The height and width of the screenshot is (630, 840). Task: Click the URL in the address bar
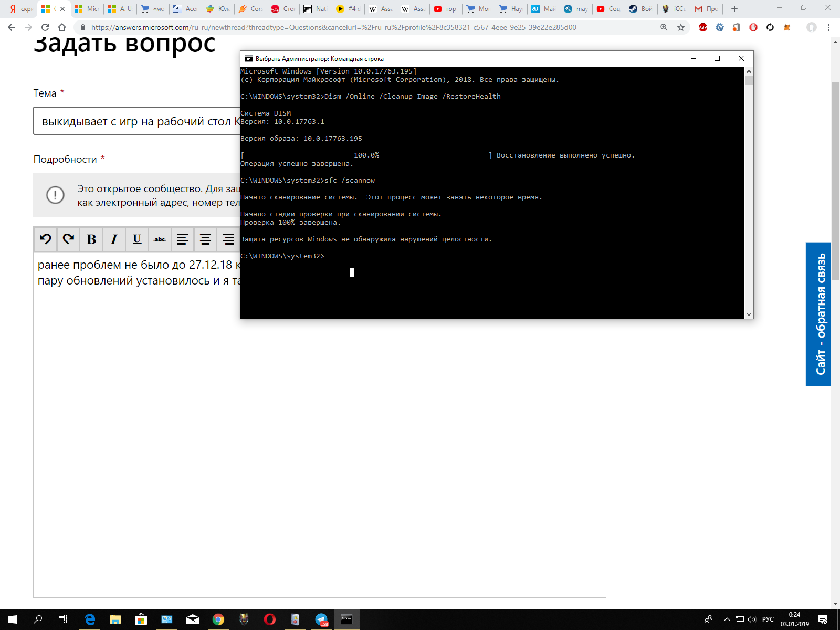(334, 27)
